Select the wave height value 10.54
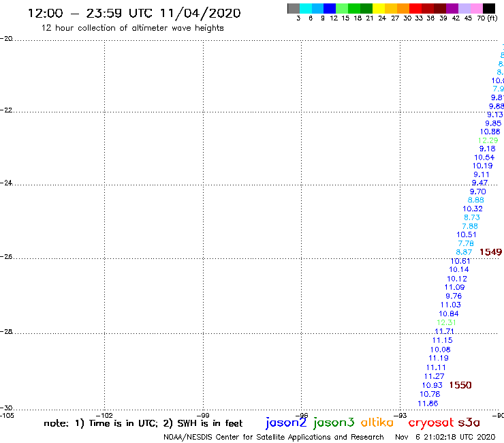This screenshot has width=504, height=443. coord(484,157)
